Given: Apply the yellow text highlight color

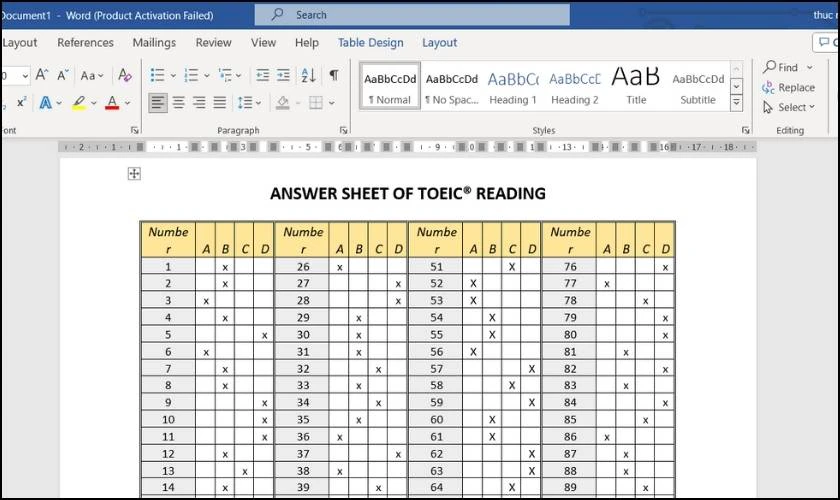Looking at the screenshot, I should pyautogui.click(x=79, y=102).
